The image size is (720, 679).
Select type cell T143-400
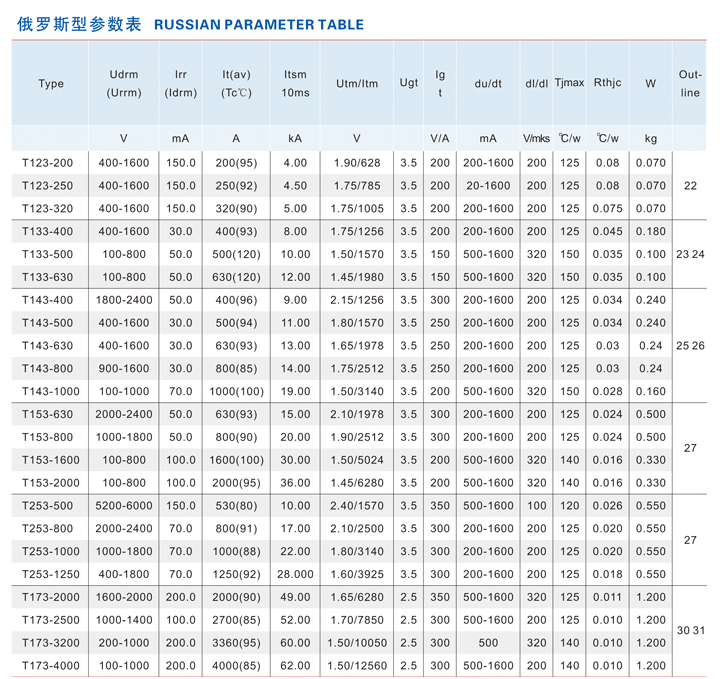point(48,300)
